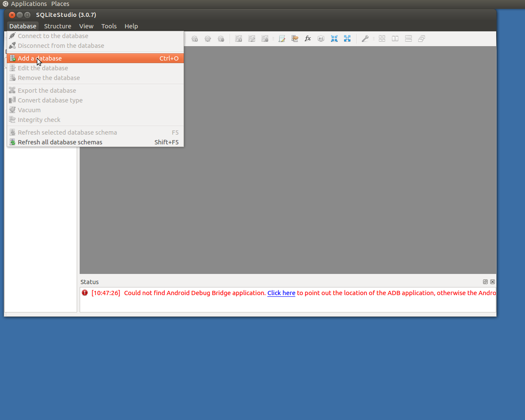The width and height of the screenshot is (525, 420).
Task: Click the [10:47:26] timestamp text
Action: 106,293
